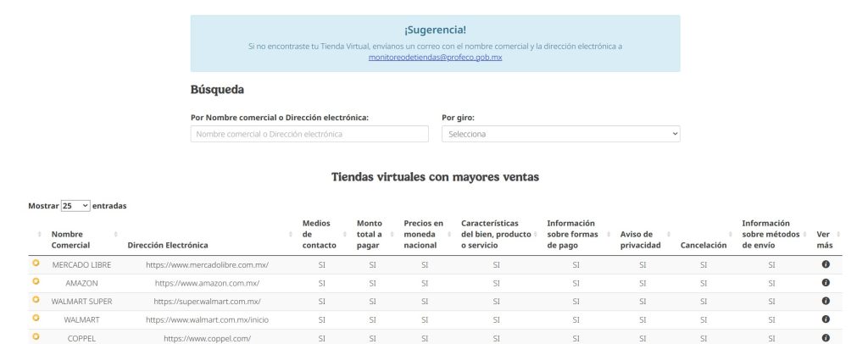This screenshot has height=344, width=868.
Task: Select the WALMART SUPER name cell
Action: tap(81, 302)
